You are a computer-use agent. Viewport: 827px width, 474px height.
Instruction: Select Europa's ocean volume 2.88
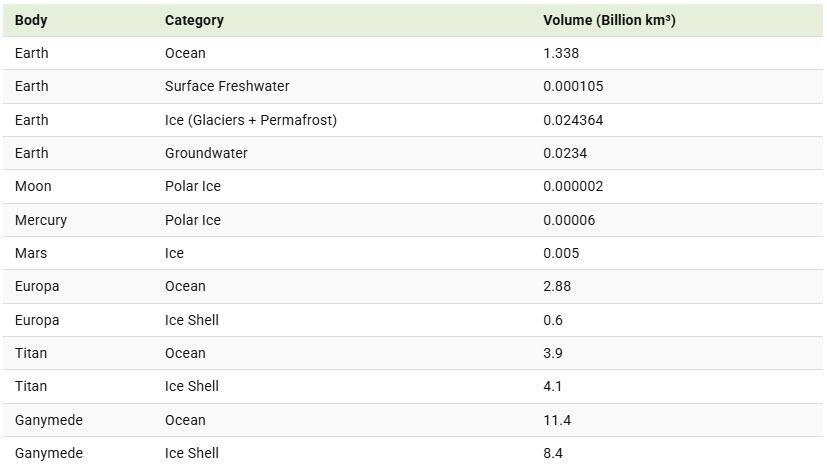pyautogui.click(x=557, y=286)
